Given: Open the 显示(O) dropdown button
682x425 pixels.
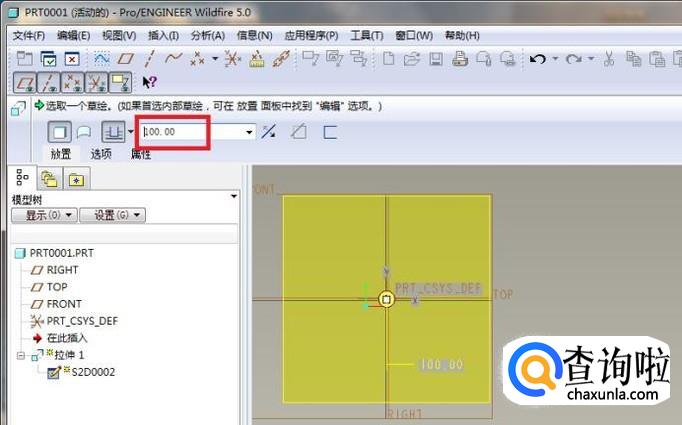Looking at the screenshot, I should coord(44,215).
